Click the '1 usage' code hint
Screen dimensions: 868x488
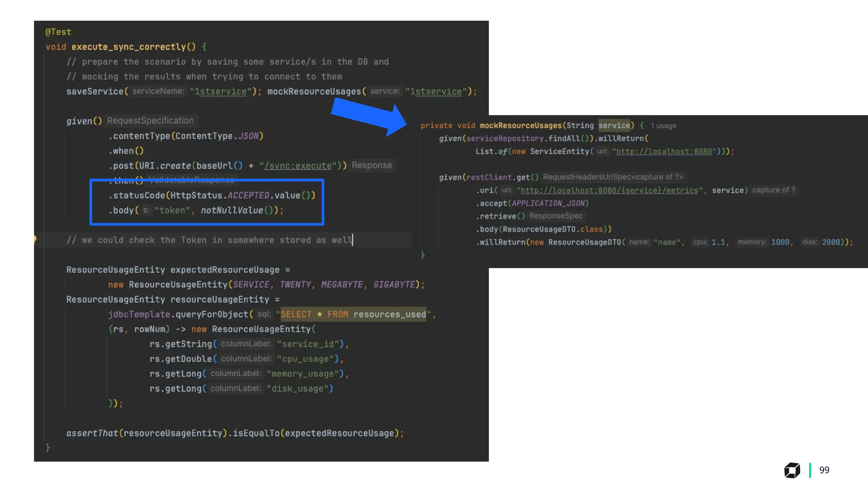point(663,126)
